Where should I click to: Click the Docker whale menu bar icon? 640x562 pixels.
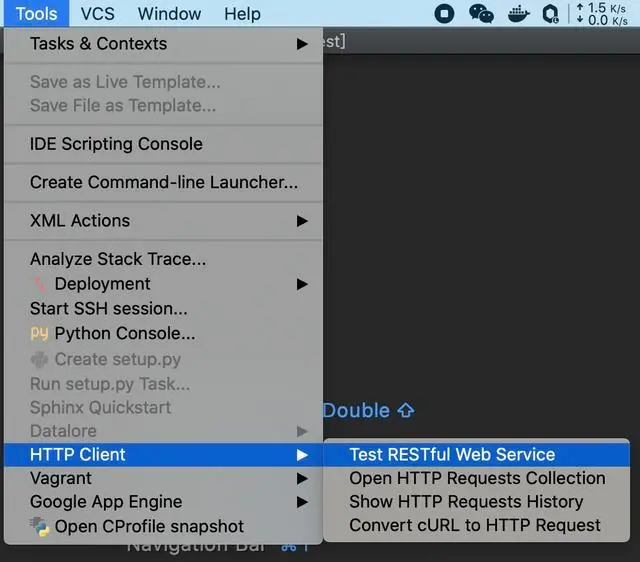coord(518,13)
